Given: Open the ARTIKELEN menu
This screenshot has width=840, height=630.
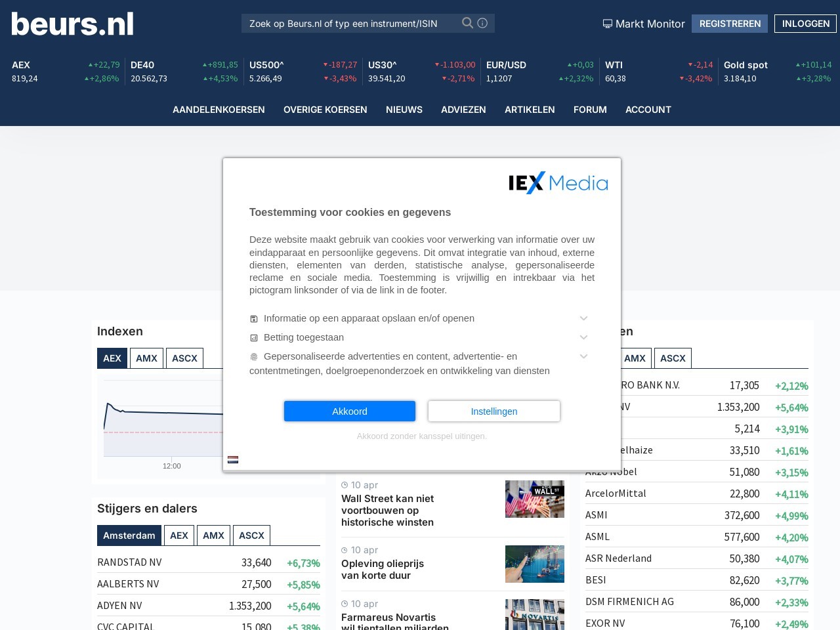Looking at the screenshot, I should [530, 110].
